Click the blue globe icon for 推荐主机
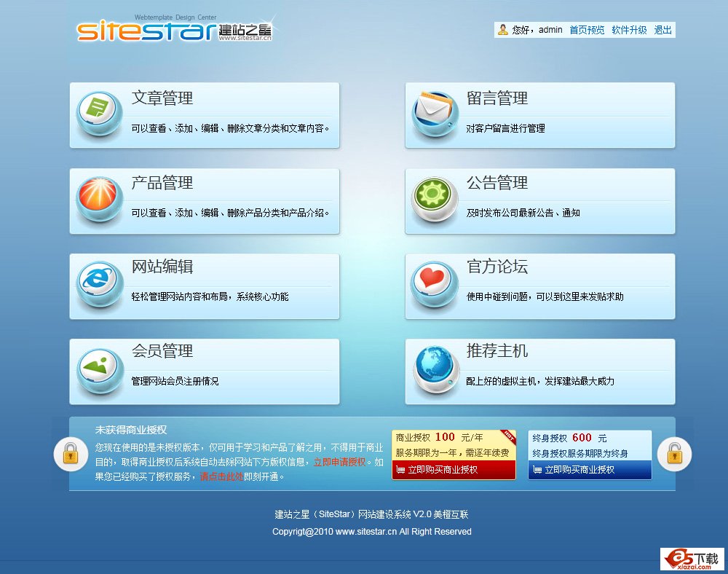 tap(435, 369)
